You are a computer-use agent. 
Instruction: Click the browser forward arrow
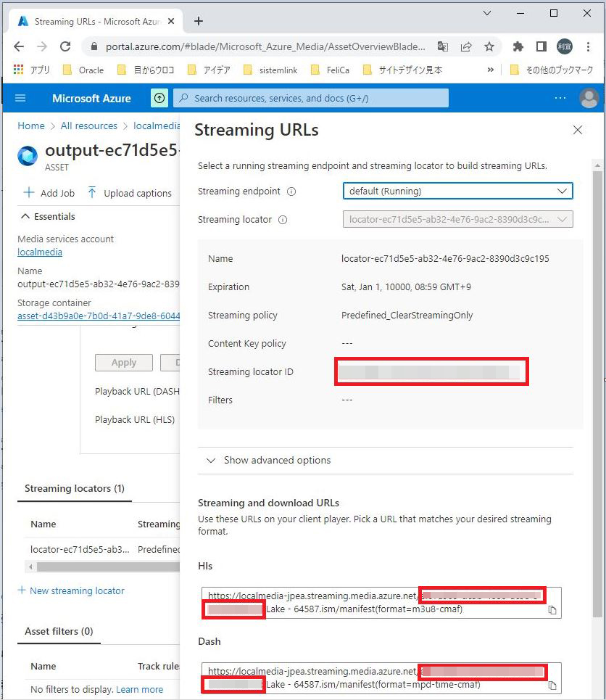point(42,46)
